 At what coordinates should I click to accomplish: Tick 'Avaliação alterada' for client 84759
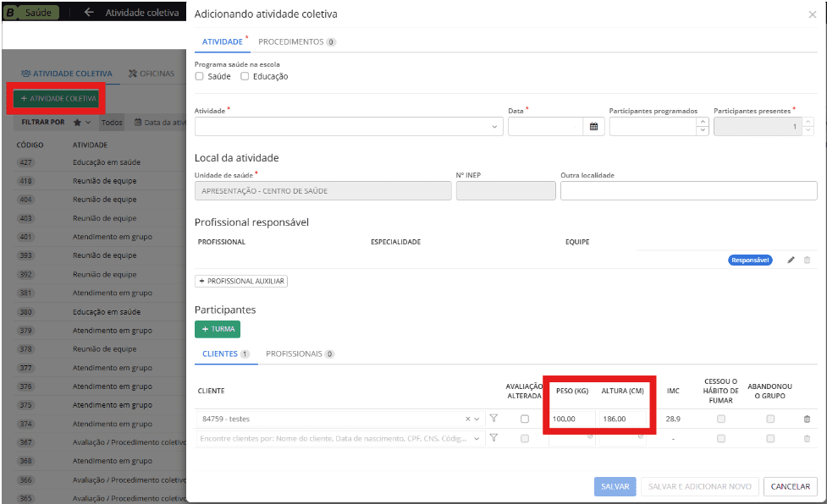coord(525,419)
